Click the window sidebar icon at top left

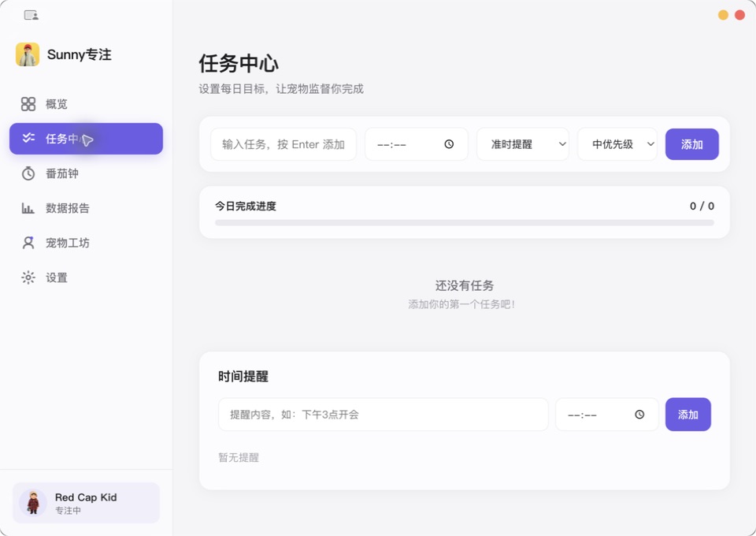tap(31, 16)
